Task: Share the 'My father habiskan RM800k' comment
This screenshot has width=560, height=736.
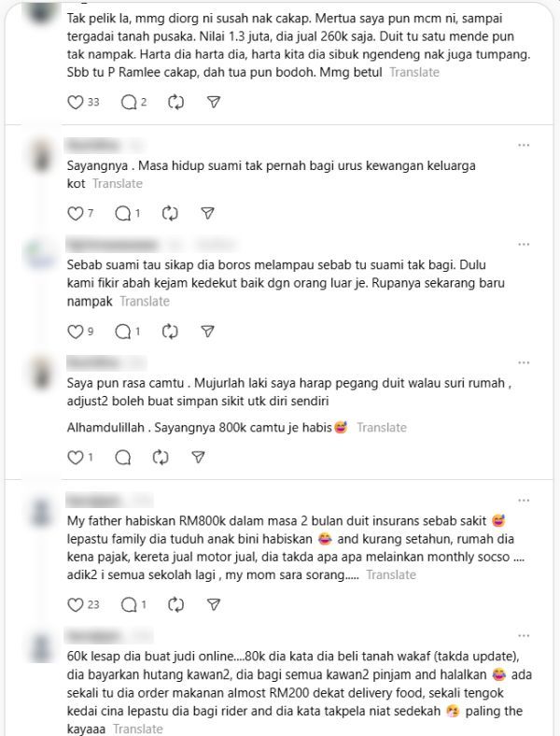Action: click(214, 604)
